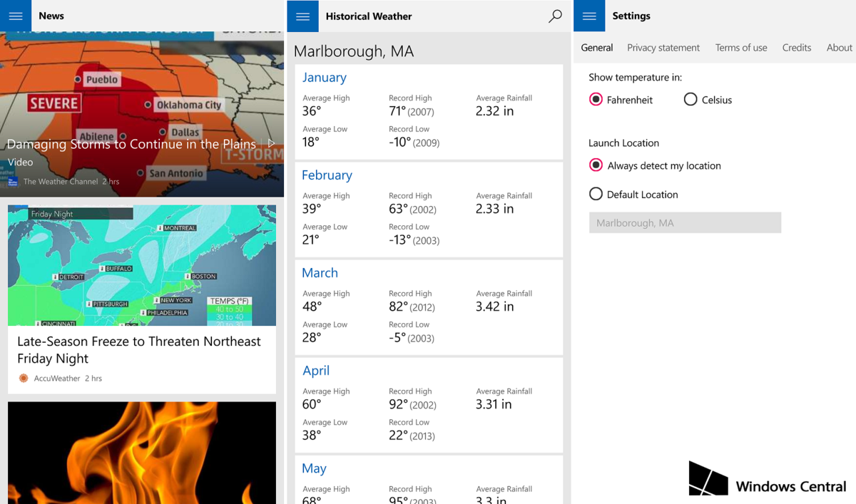Open the About tab in Settings

[840, 48]
